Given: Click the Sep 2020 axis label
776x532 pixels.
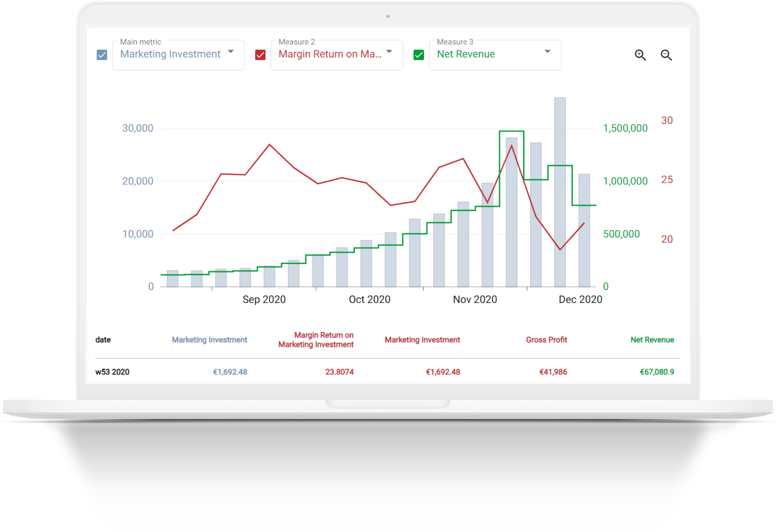Looking at the screenshot, I should (264, 299).
